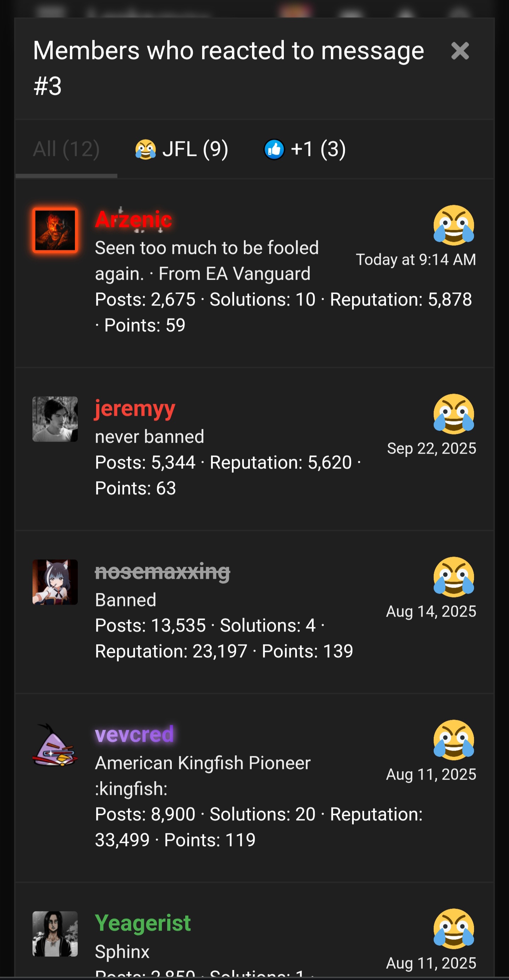Click the JFL emoji in Yeagerist's row
The width and height of the screenshot is (509, 980).
pos(454,928)
